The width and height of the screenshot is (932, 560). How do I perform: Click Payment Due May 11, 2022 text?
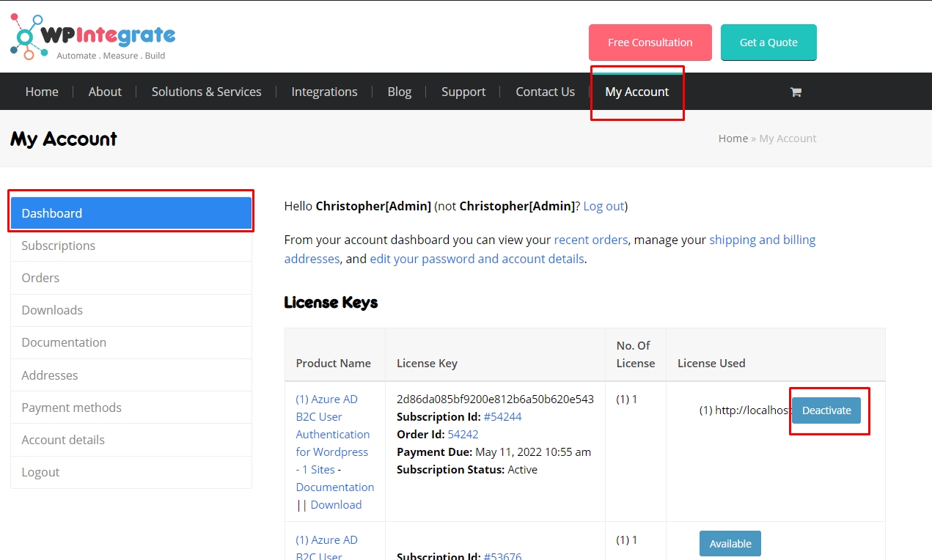pyautogui.click(x=493, y=452)
